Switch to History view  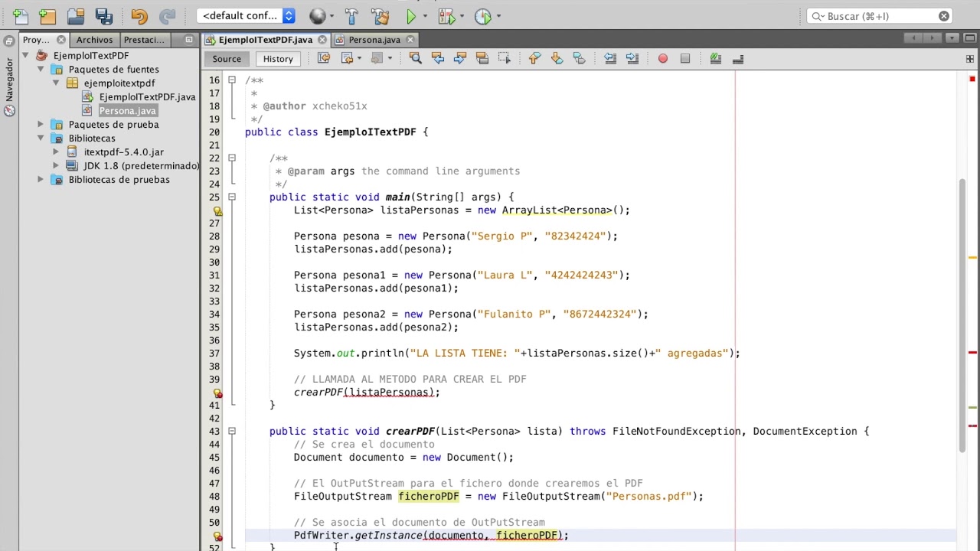[278, 59]
